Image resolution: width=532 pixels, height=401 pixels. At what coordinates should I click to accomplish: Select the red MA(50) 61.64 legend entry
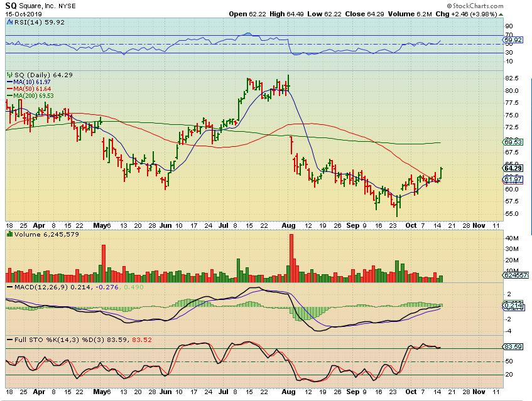click(x=28, y=89)
